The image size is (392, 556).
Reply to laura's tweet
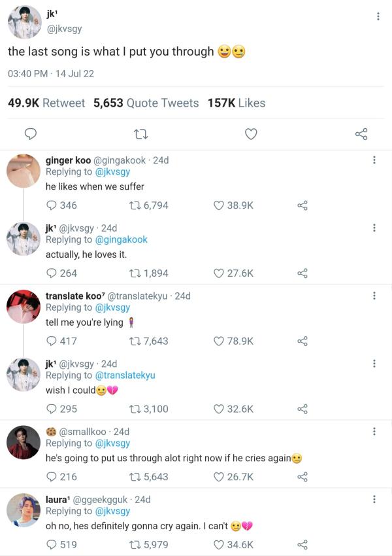coord(52,544)
